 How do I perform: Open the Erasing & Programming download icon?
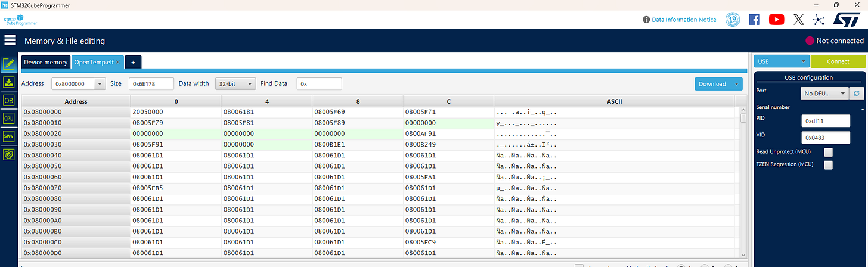[x=9, y=82]
